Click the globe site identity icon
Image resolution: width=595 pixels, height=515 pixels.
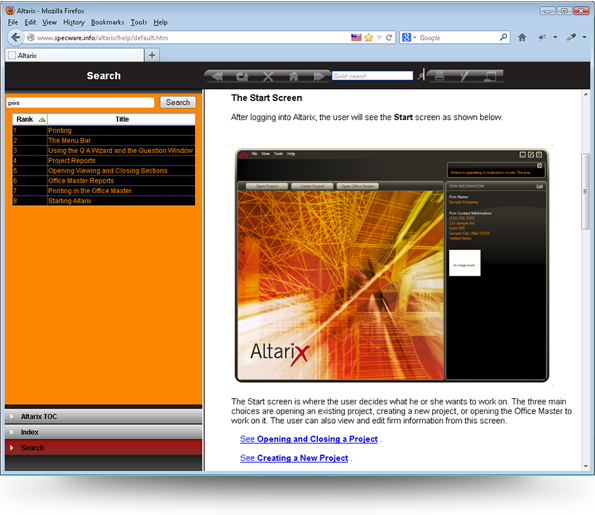(x=31, y=37)
